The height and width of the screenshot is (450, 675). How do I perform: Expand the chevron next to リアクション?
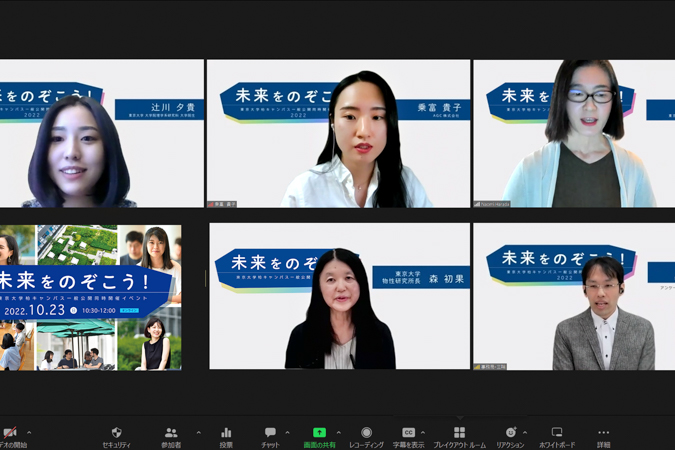tap(525, 432)
